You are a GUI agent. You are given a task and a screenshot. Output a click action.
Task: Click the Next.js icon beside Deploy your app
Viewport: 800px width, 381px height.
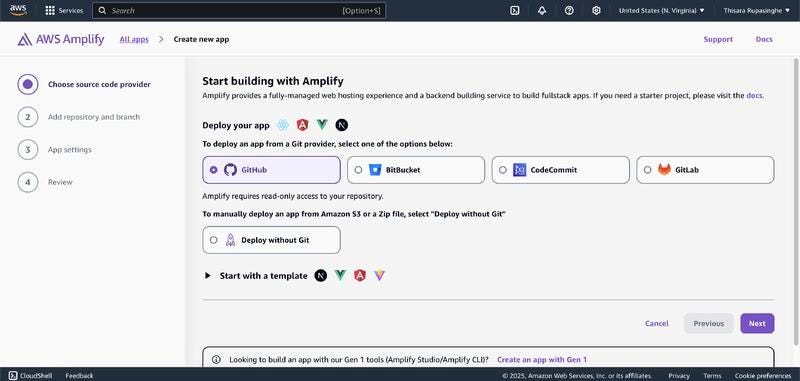click(341, 125)
